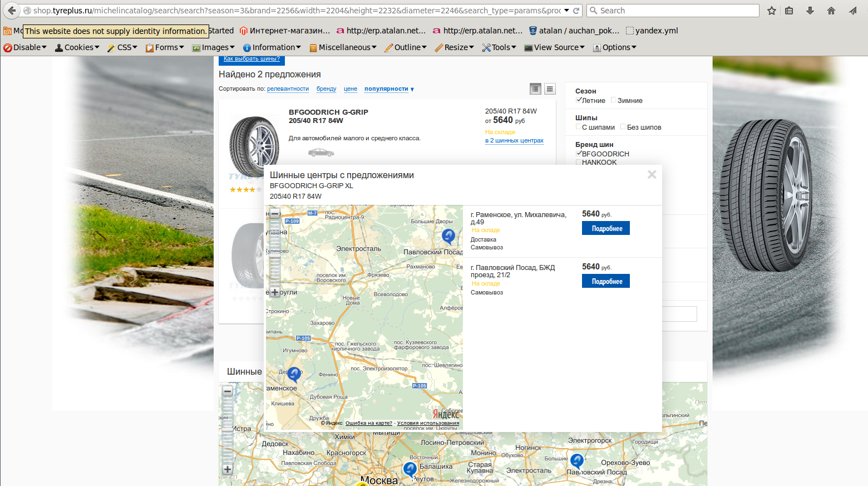The height and width of the screenshot is (486, 868).
Task: Expand the Miscellaneous dropdown menu
Action: tap(343, 47)
